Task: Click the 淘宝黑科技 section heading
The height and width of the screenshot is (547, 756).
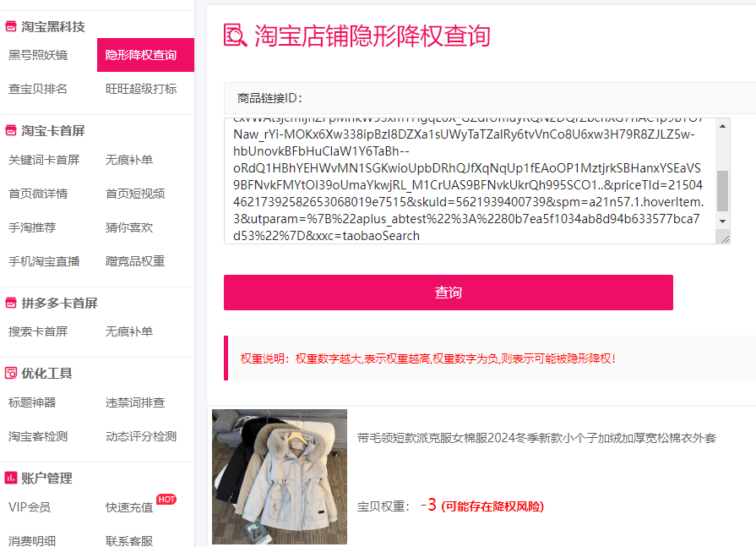Action: 53,26
